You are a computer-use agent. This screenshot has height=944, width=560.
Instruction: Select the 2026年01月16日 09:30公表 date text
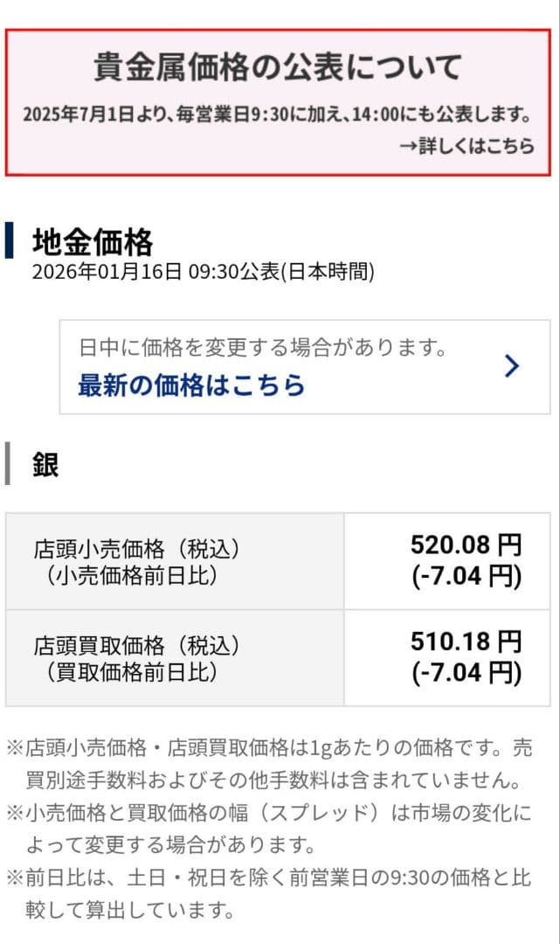tap(203, 272)
